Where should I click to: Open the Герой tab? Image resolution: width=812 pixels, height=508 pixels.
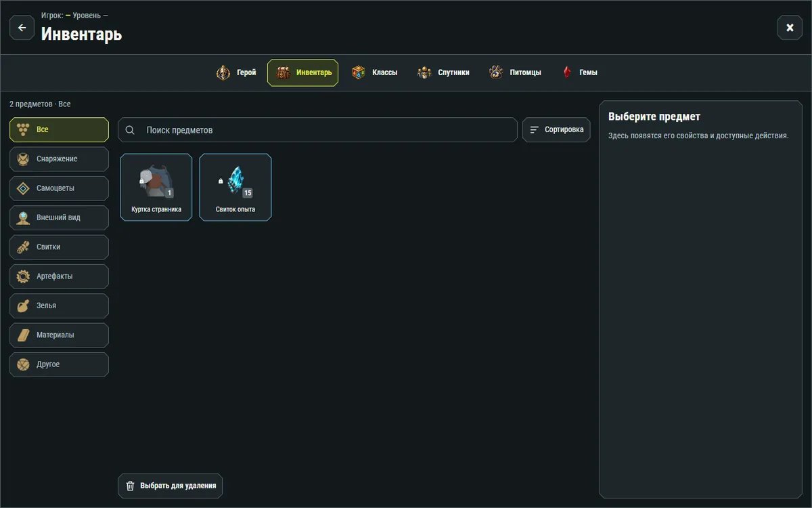click(236, 72)
